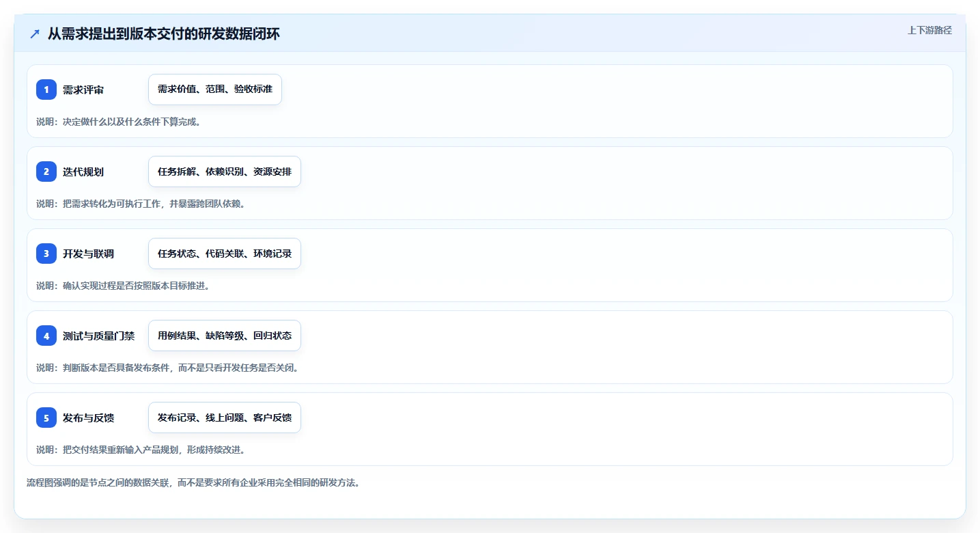Screen dimensions: 980x533
Task: Click the 需求价值、范围、验收标准 chip
Action: [x=215, y=90]
